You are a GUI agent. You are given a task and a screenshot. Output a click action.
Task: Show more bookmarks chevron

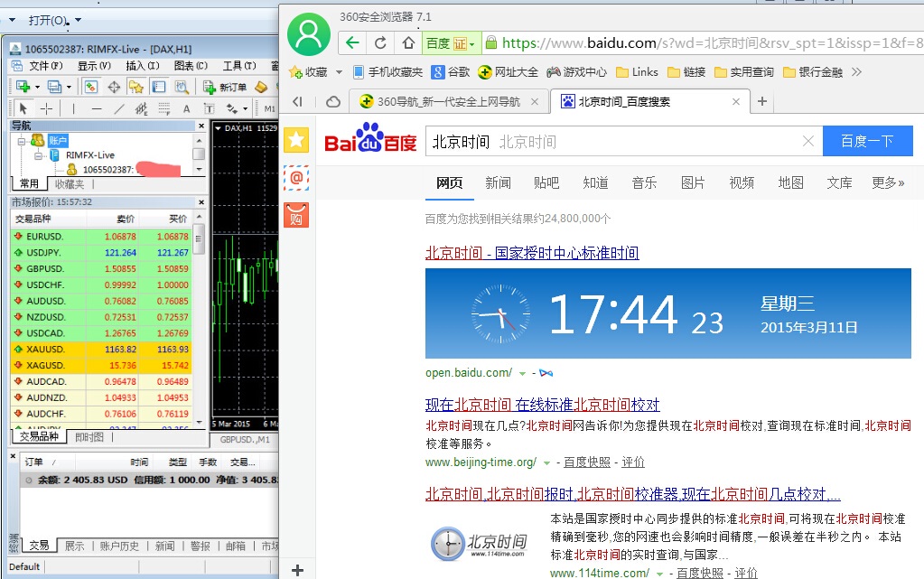coord(857,72)
